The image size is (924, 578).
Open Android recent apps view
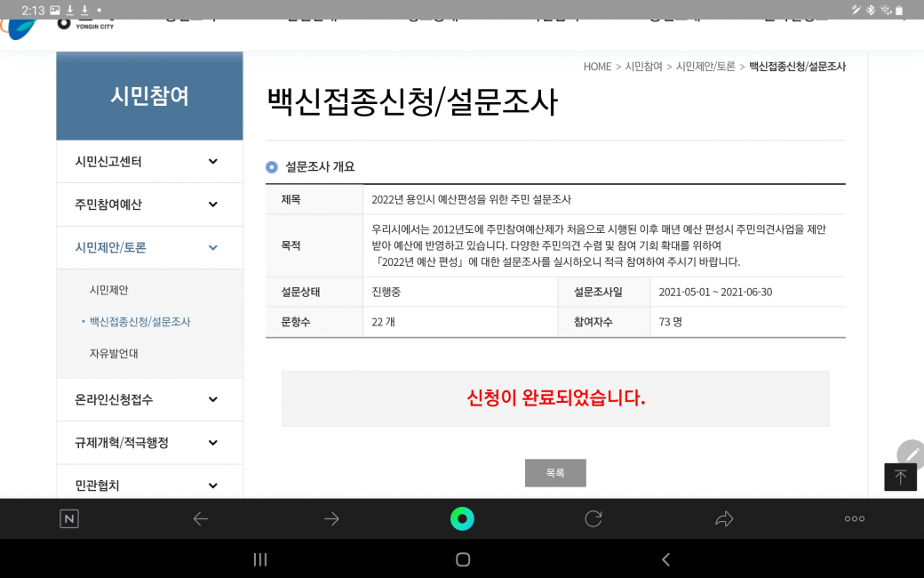(x=260, y=559)
